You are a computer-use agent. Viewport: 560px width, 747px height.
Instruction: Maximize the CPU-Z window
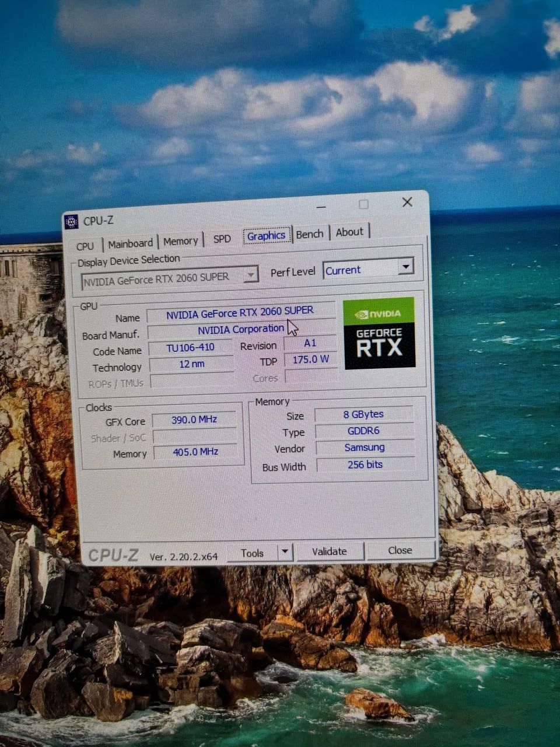click(363, 204)
